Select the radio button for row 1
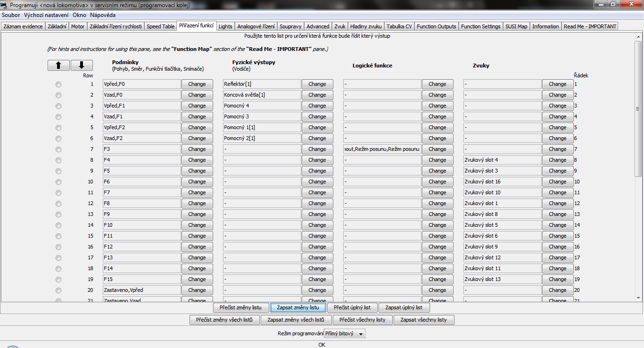644x348 pixels. coord(58,84)
